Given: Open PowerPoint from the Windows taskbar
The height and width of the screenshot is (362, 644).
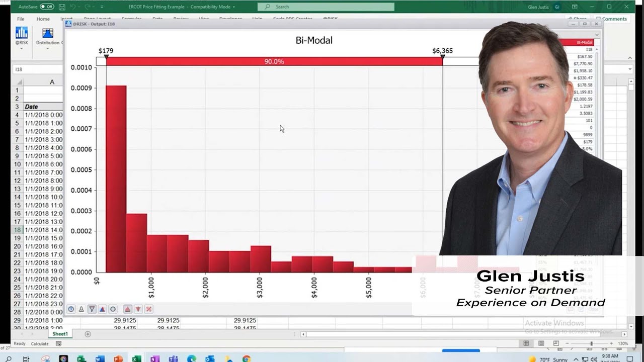Looking at the screenshot, I should 118,359.
